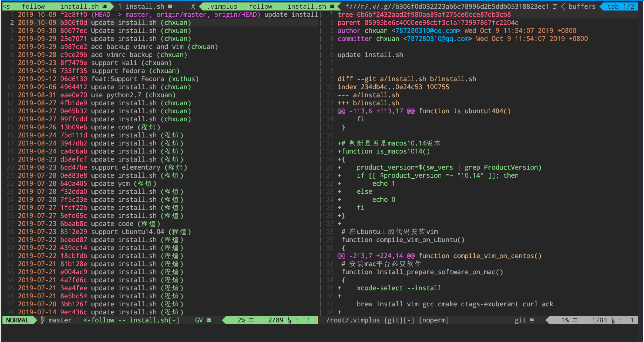Click the filetype icon next to 'git'
Image resolution: width=644 pixels, height=342 pixels.
pos(532,320)
